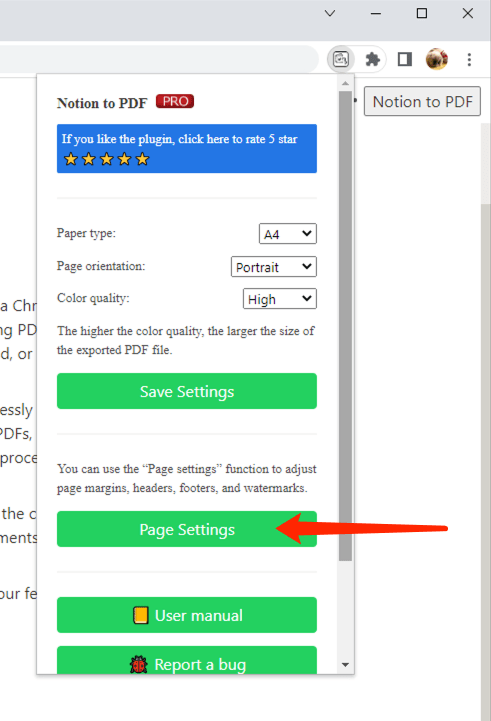Open the Paper type A4 dropdown
Screen dimensions: 491x721
pos(288,234)
